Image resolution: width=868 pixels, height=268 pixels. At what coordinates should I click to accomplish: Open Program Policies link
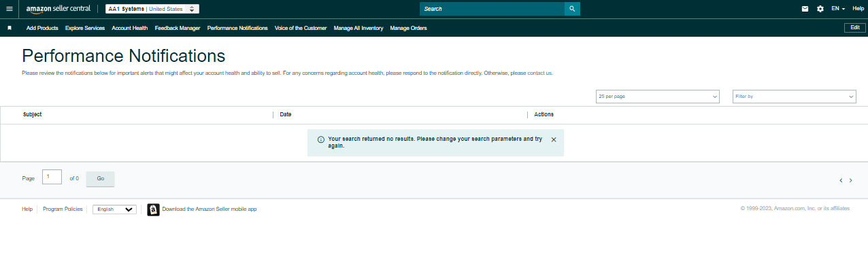(x=63, y=210)
